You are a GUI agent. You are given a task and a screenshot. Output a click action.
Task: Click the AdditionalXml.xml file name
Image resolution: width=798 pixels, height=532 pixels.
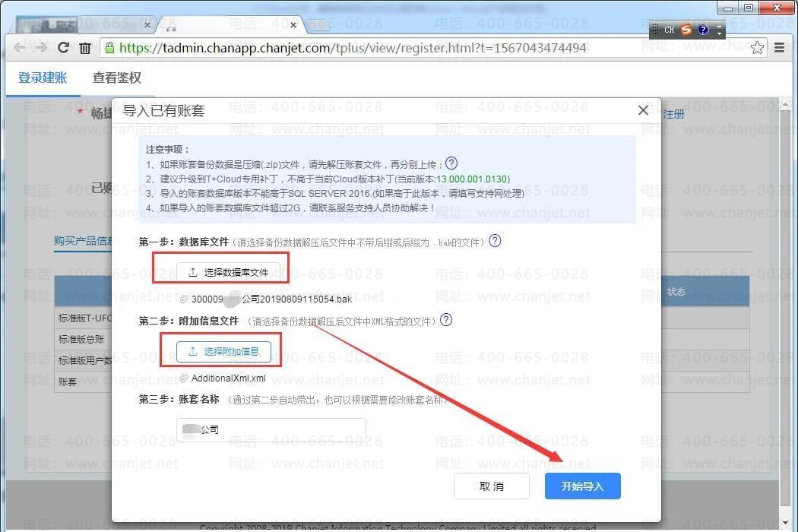(x=229, y=378)
